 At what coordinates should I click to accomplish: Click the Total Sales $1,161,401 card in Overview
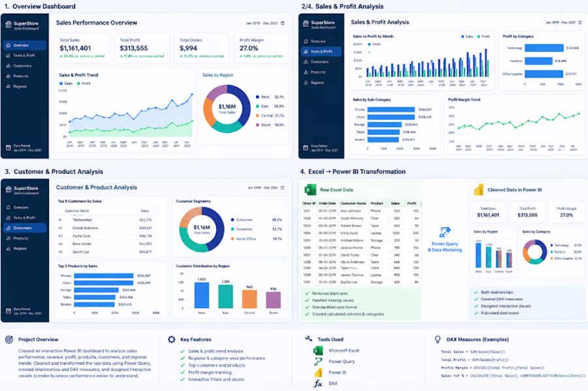tap(82, 48)
